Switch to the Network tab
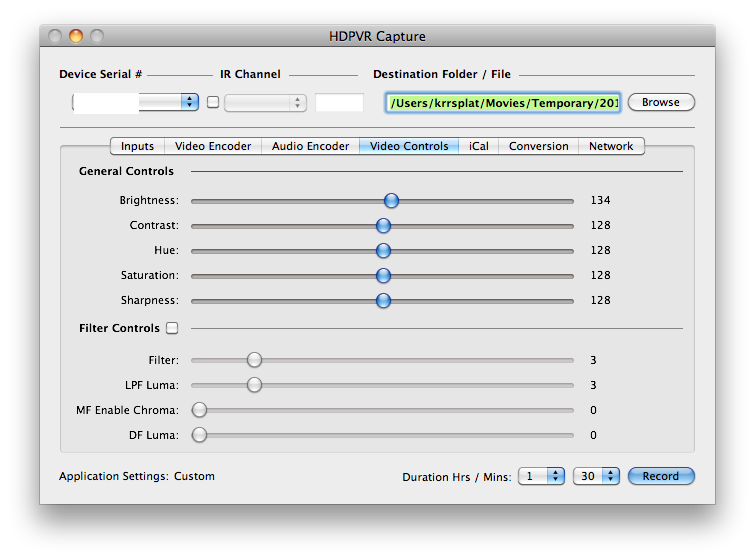The height and width of the screenshot is (559, 755). coord(611,146)
